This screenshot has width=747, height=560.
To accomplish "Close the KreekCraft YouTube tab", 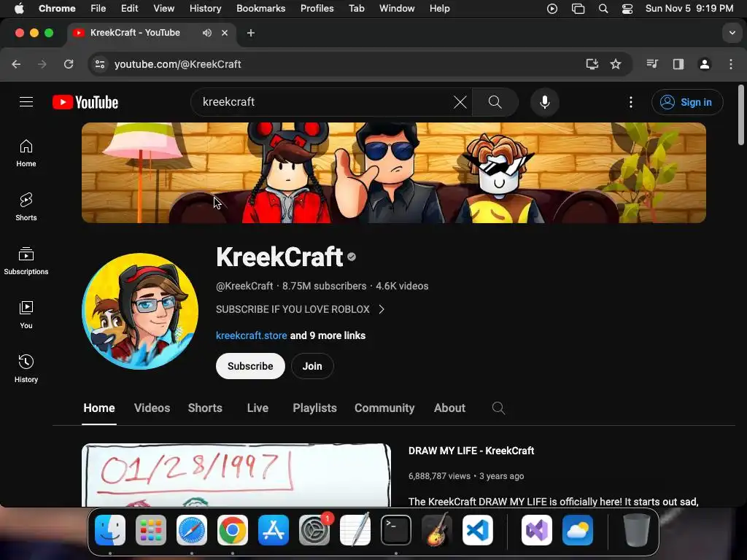I will pos(225,33).
